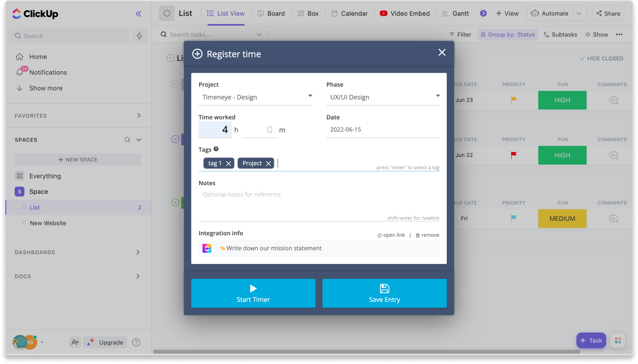Toggle Group by: Status option
The width and height of the screenshot is (638, 364).
(x=507, y=34)
